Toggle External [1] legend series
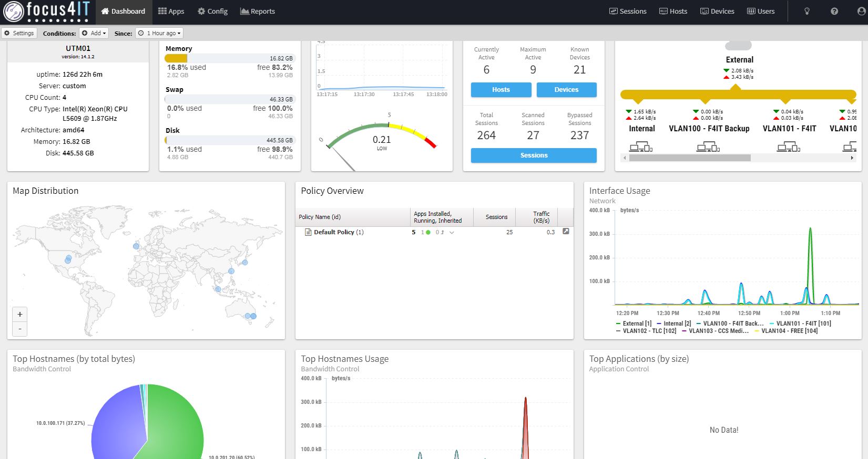868x459 pixels. pos(634,324)
